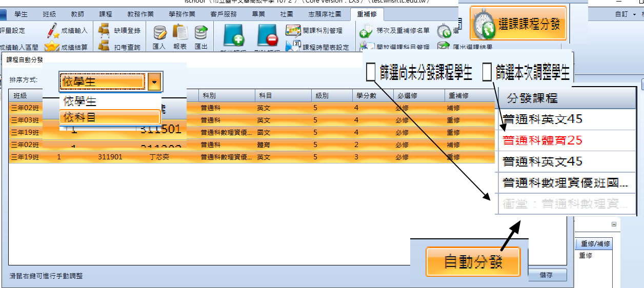The width and height of the screenshot is (644, 288).
Task: Click the blue delete-course icon with red minus
Action: (x=267, y=36)
